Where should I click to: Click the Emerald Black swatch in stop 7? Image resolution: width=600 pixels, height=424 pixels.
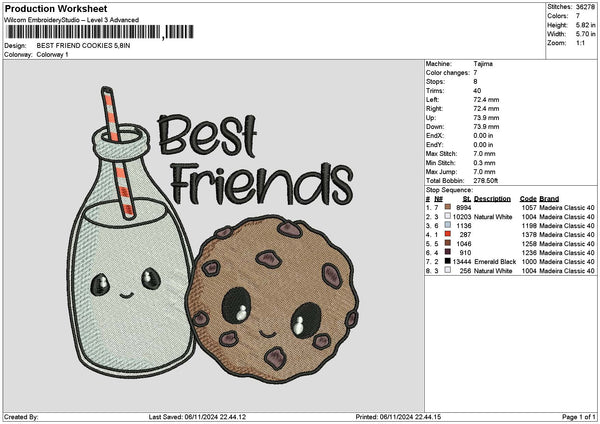point(447,261)
